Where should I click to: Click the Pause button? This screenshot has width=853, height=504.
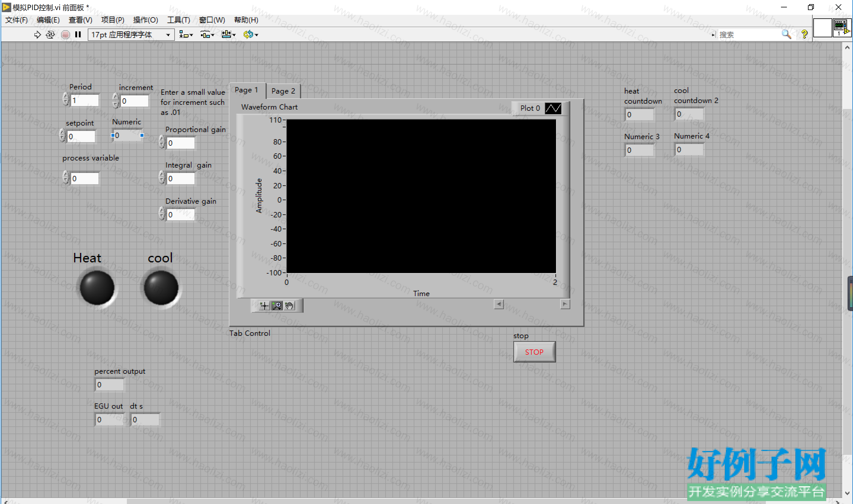78,35
